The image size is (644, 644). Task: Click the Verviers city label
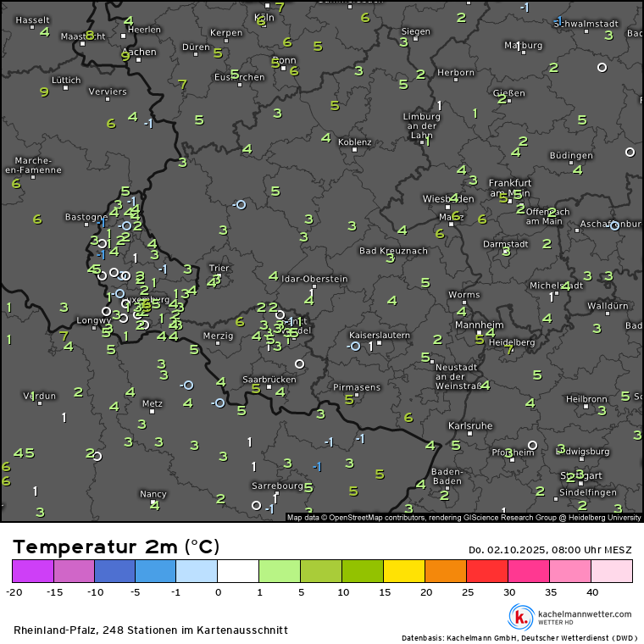pyautogui.click(x=108, y=92)
